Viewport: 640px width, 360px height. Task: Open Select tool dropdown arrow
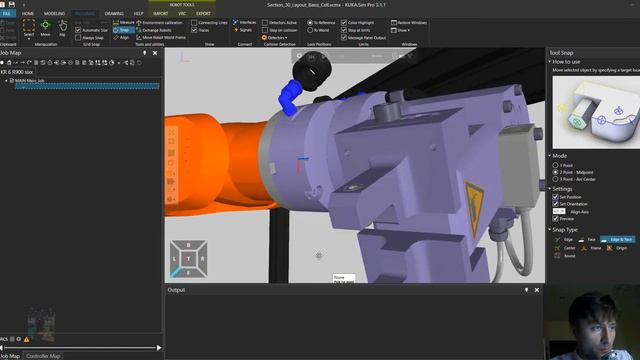[29, 39]
